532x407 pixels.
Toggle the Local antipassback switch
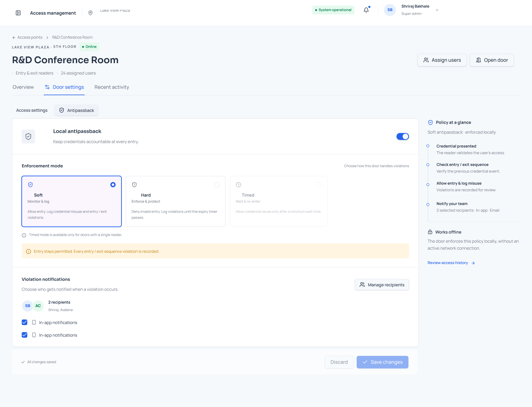[402, 137]
